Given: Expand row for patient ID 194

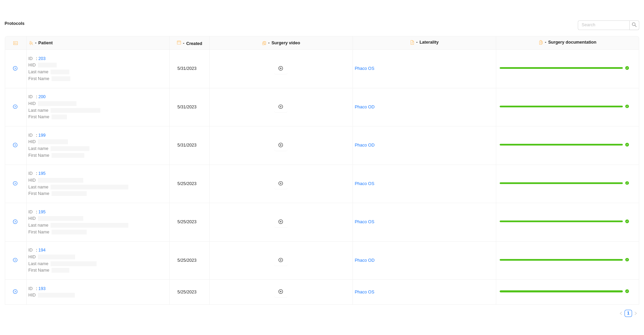Looking at the screenshot, I should point(15,260).
